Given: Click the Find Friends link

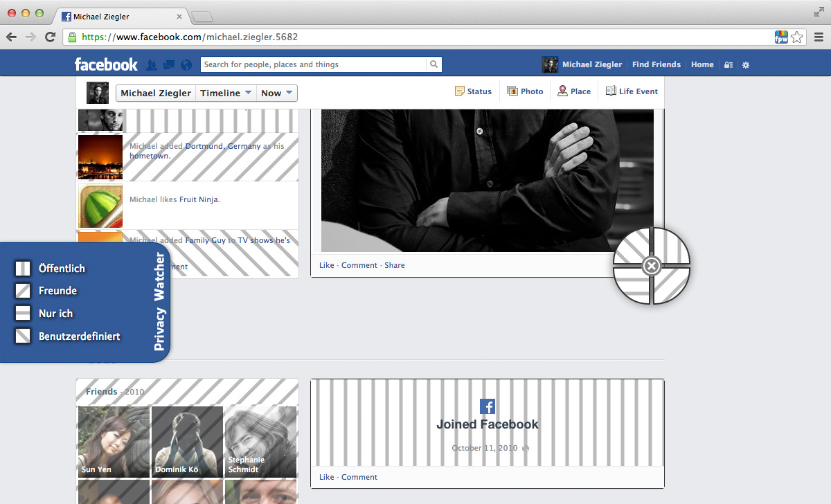Looking at the screenshot, I should (x=656, y=64).
